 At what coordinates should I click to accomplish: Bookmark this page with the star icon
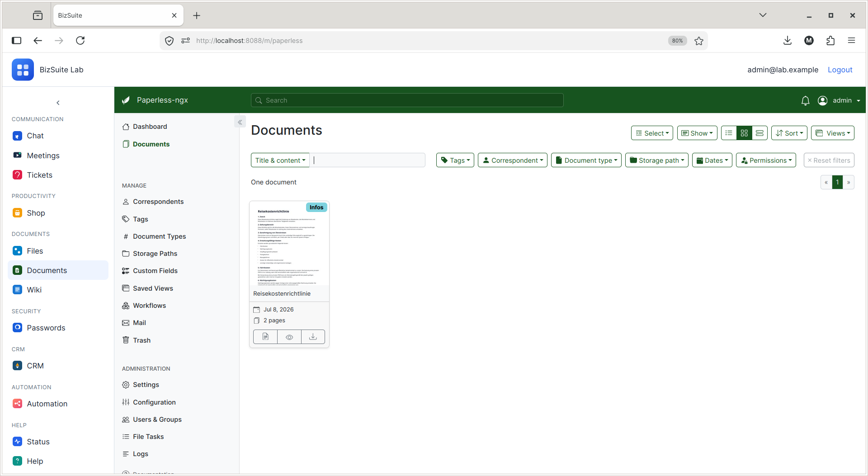tap(699, 41)
